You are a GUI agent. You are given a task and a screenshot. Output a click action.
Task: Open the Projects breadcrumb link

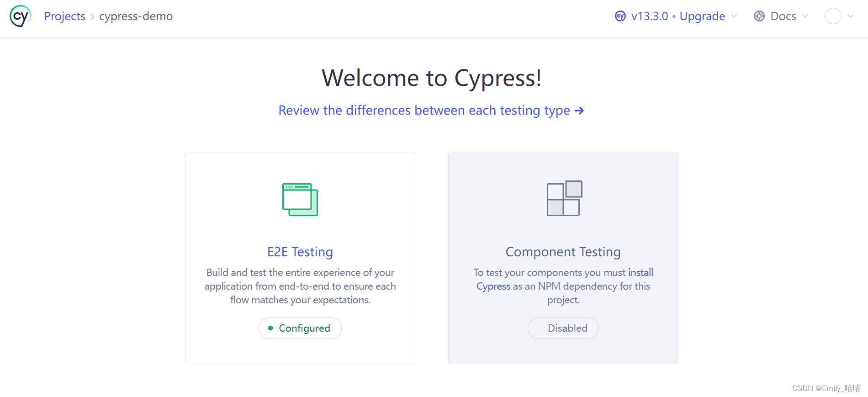[64, 16]
